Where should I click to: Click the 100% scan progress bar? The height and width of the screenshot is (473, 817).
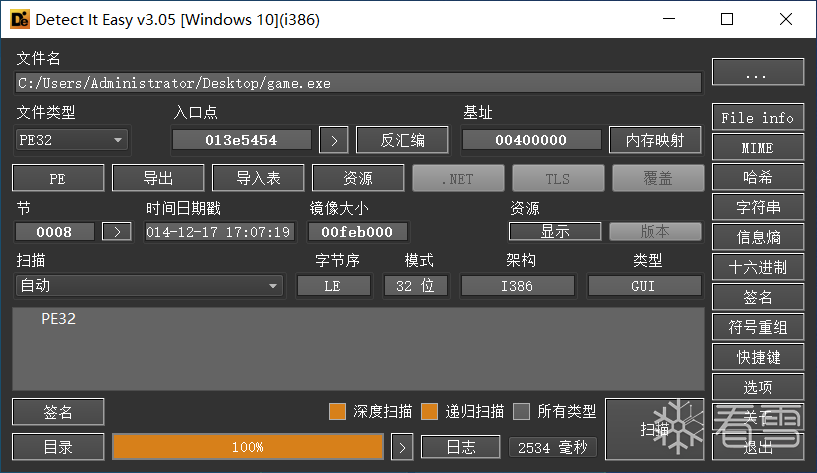click(x=248, y=447)
